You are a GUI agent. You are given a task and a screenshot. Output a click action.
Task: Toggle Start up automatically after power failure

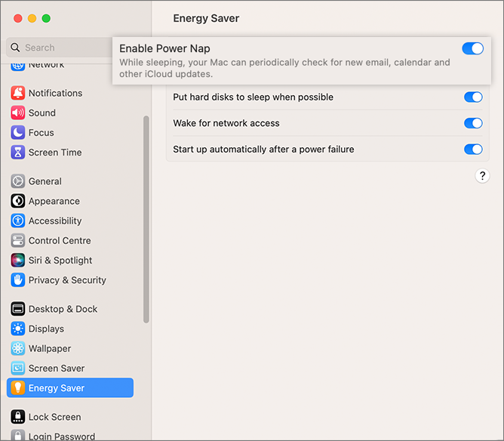(x=473, y=150)
